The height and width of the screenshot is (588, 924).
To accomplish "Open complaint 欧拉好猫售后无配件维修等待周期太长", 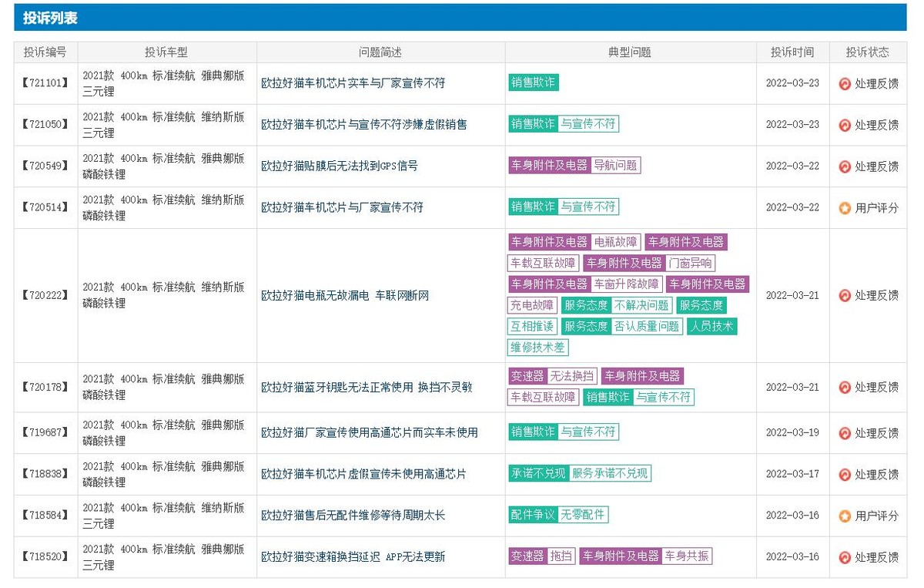I will coord(353,515).
